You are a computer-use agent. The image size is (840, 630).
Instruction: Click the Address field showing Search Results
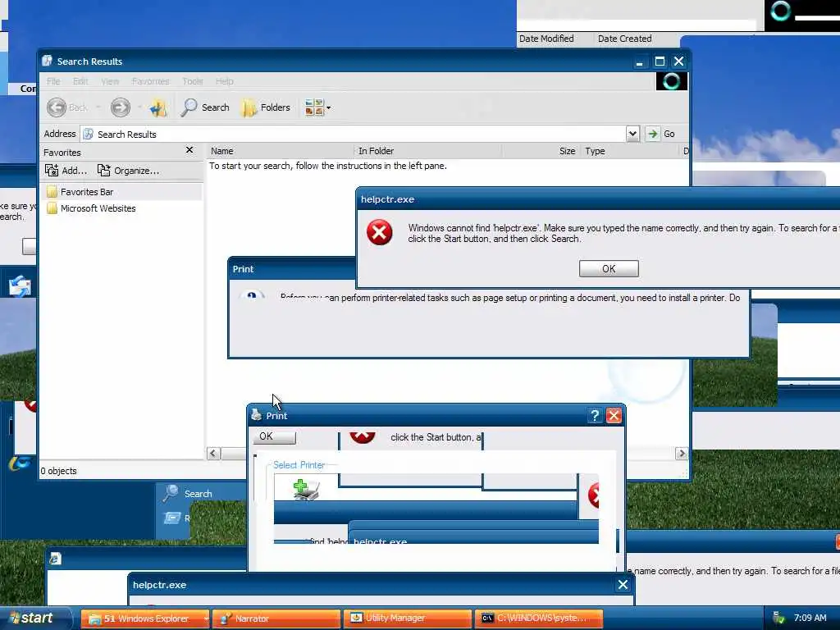click(353, 134)
